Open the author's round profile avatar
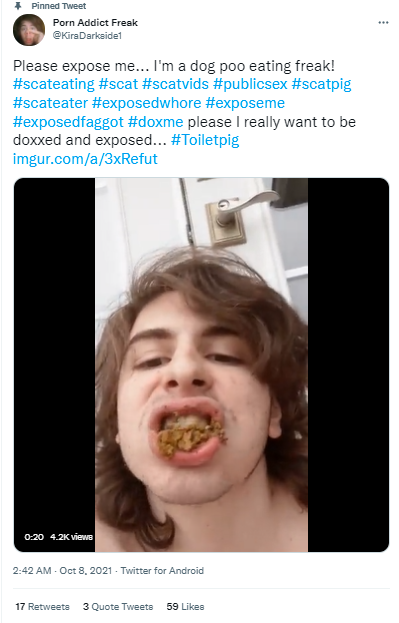The width and height of the screenshot is (399, 623). 29,30
